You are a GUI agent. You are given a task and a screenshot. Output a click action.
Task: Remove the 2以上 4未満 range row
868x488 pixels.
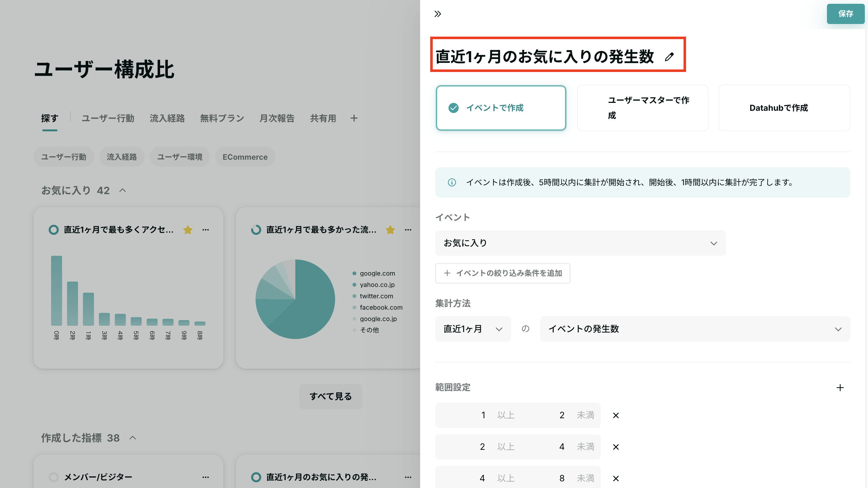pos(616,447)
